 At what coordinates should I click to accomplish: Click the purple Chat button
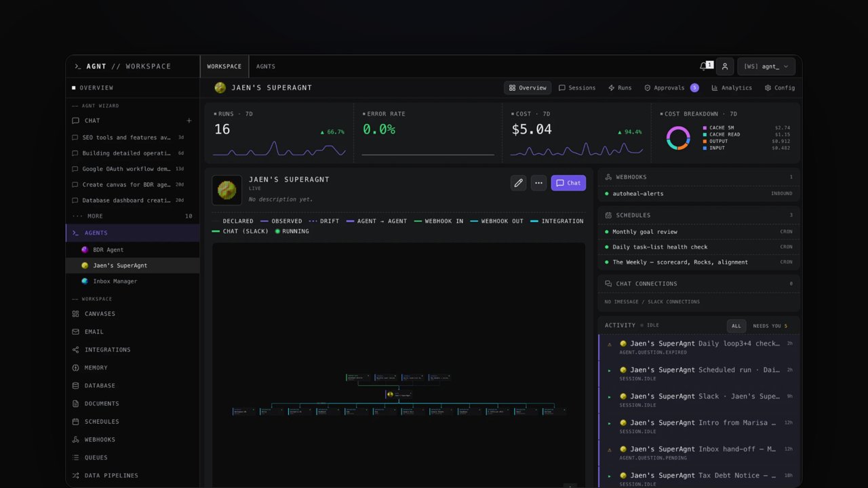(568, 183)
